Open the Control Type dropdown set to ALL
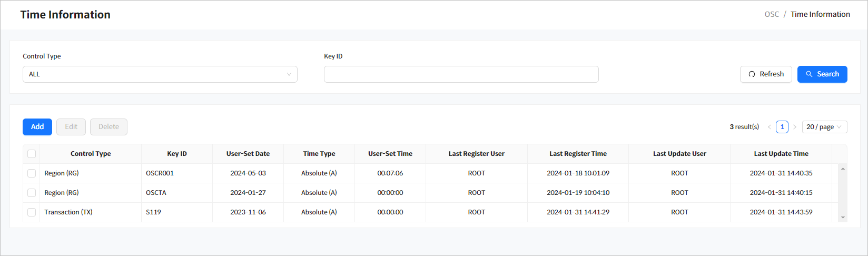This screenshot has height=256, width=868. pyautogui.click(x=160, y=74)
